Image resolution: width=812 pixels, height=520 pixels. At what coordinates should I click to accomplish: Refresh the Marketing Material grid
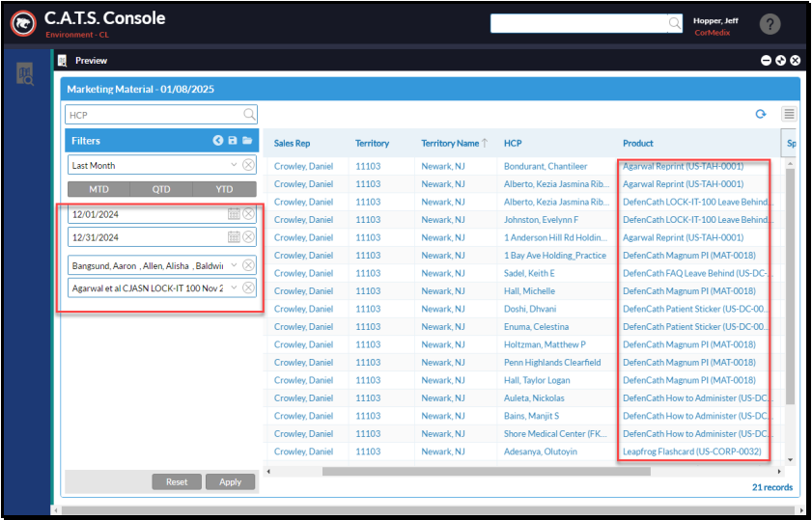click(760, 114)
